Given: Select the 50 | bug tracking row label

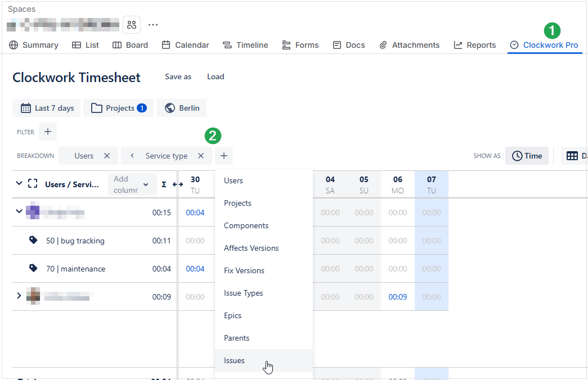Looking at the screenshot, I should point(75,241).
